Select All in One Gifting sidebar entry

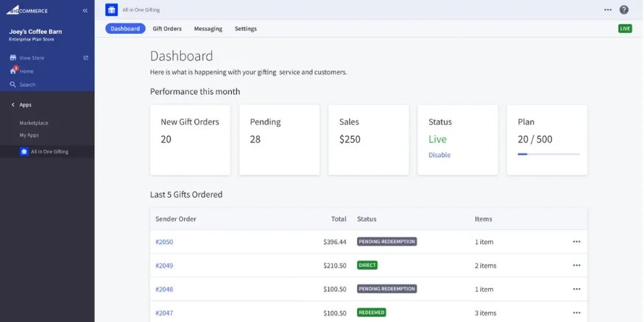click(x=47, y=151)
